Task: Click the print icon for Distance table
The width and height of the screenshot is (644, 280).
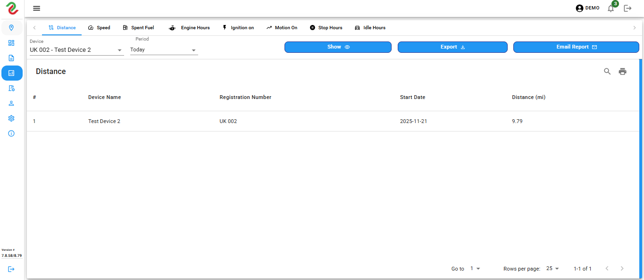Action: [623, 72]
